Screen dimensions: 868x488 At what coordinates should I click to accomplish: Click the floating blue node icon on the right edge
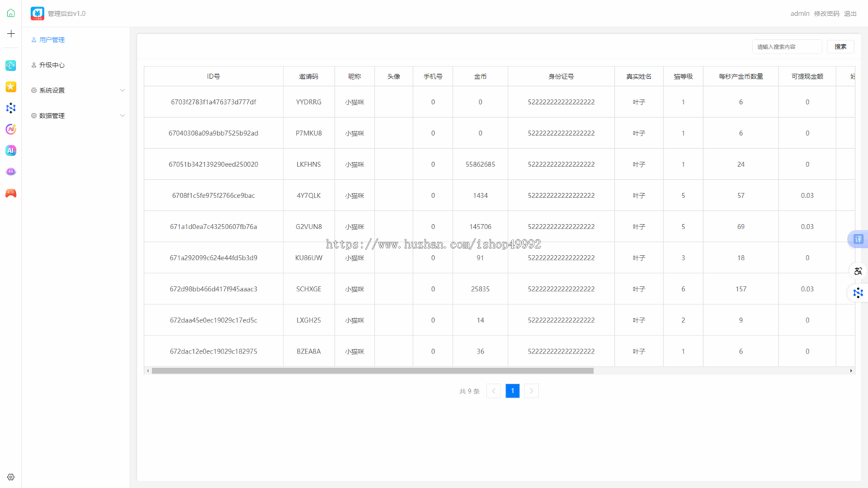pyautogui.click(x=859, y=293)
